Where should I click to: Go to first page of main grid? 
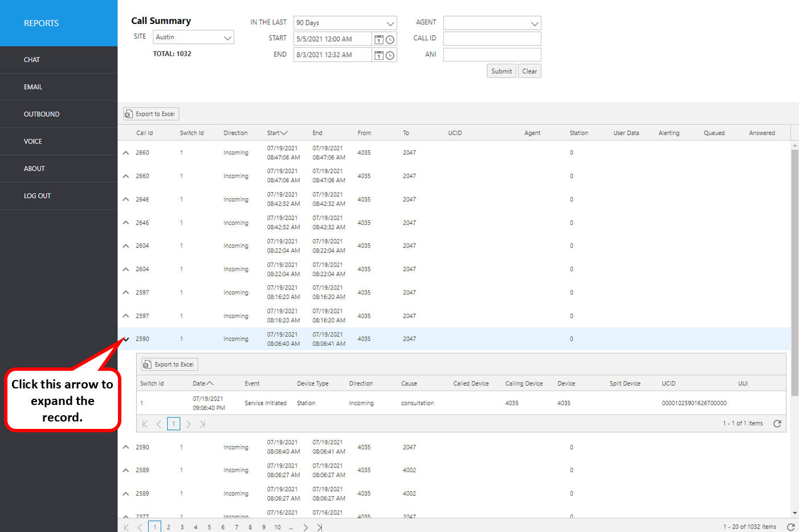click(x=127, y=527)
